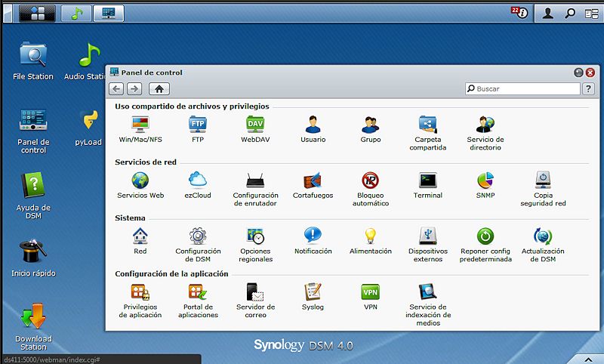Open Syslog settings
Image resolution: width=604 pixels, height=364 pixels.
coord(313,297)
